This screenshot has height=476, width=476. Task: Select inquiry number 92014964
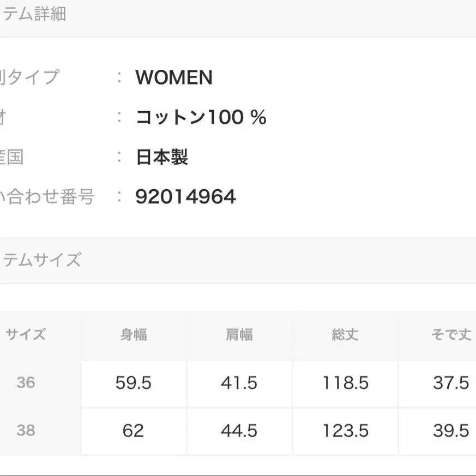[185, 197]
